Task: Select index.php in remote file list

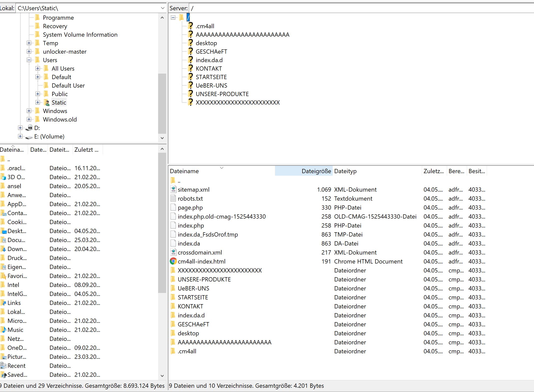Action: [191, 226]
